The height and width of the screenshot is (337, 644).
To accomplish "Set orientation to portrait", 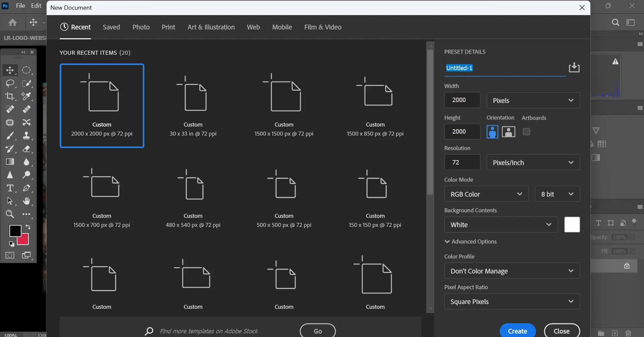I will click(x=492, y=132).
